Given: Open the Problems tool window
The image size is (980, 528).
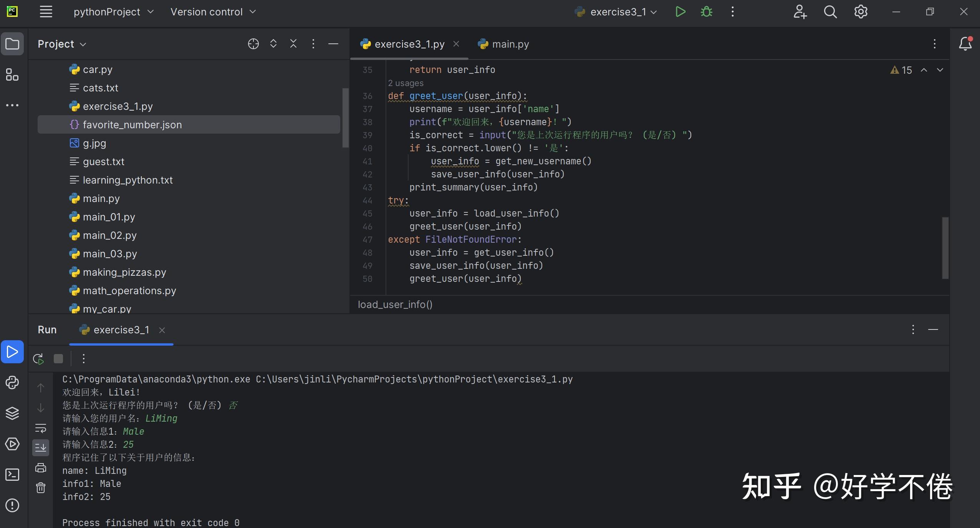Looking at the screenshot, I should click(x=12, y=506).
